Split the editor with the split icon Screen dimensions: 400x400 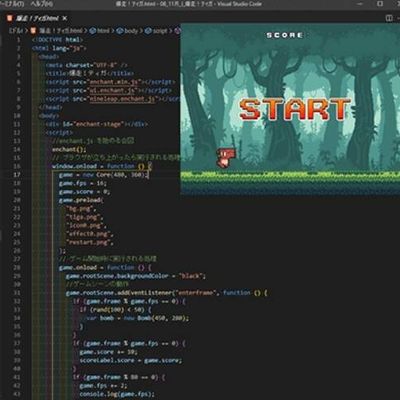(389, 18)
